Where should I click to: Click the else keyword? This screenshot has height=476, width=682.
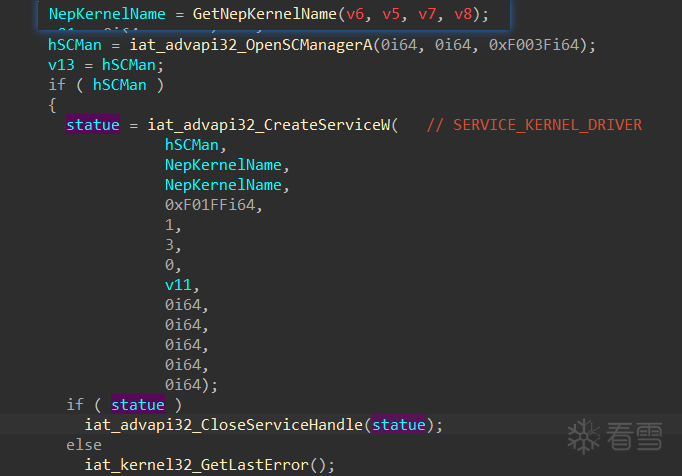tap(84, 445)
